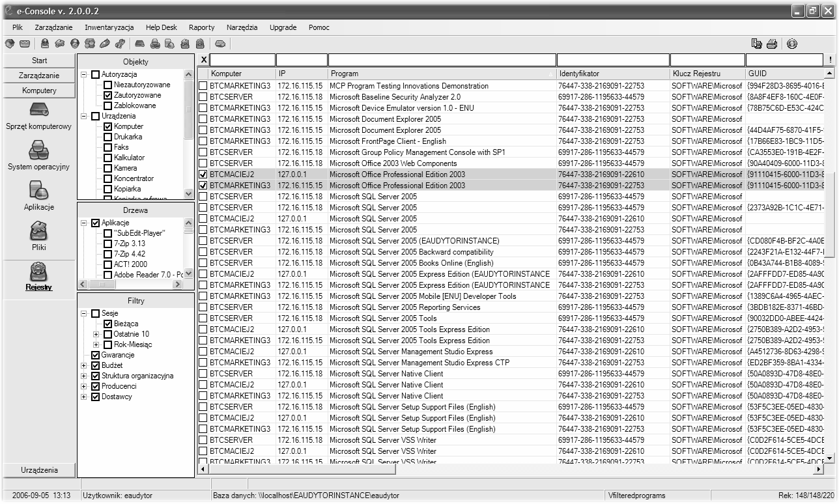
Task: Open the Help Desk menu
Action: [161, 27]
